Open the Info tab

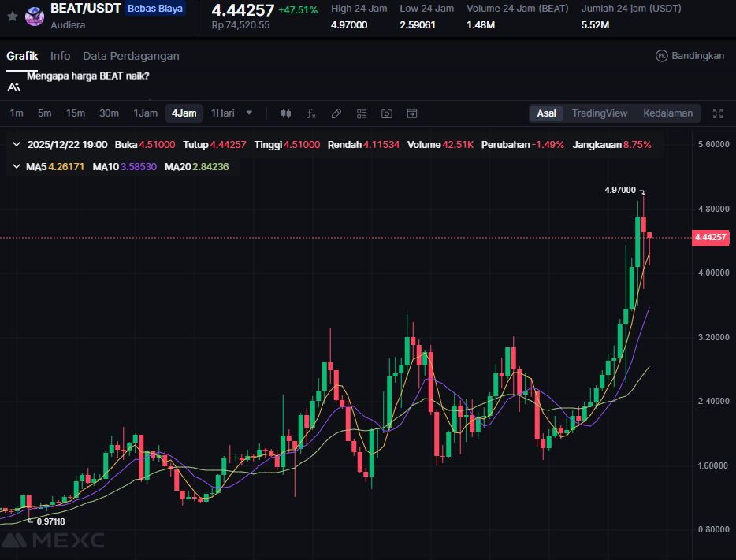(x=60, y=56)
